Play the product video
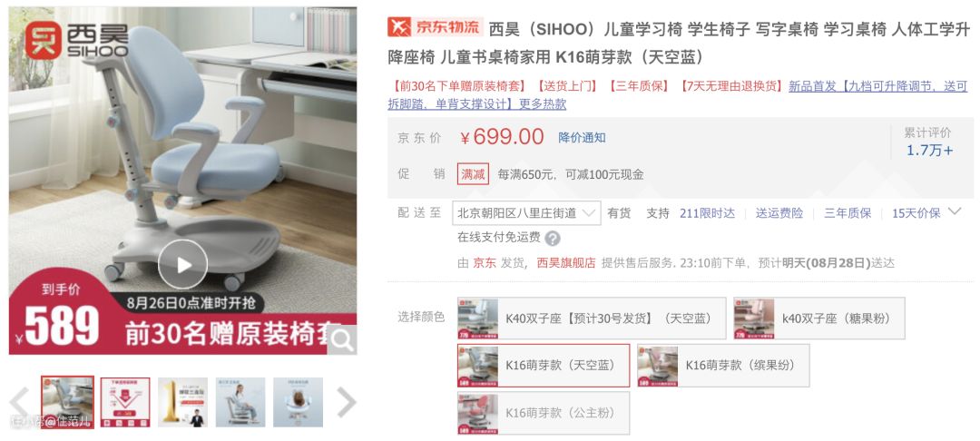The height and width of the screenshot is (441, 980). (182, 265)
